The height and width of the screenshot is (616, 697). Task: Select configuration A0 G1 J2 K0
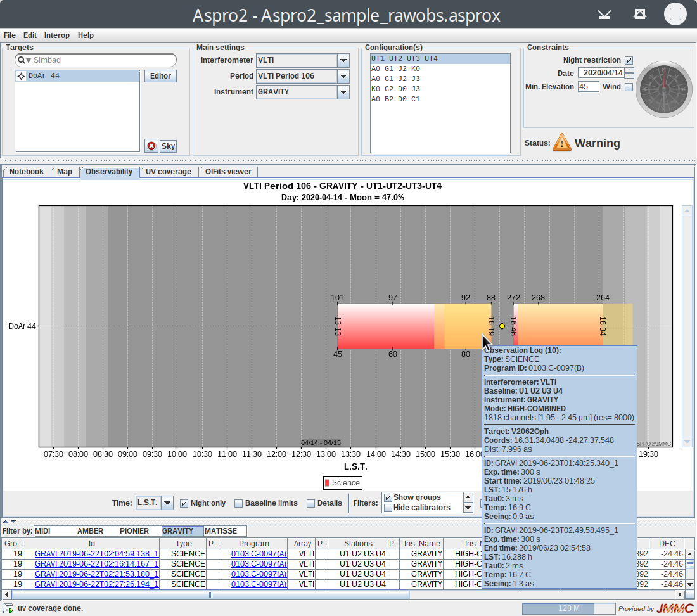[x=440, y=69]
